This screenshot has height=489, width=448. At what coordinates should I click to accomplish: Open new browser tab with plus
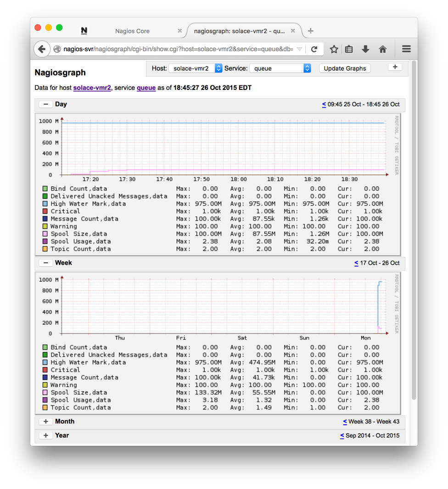tap(311, 31)
